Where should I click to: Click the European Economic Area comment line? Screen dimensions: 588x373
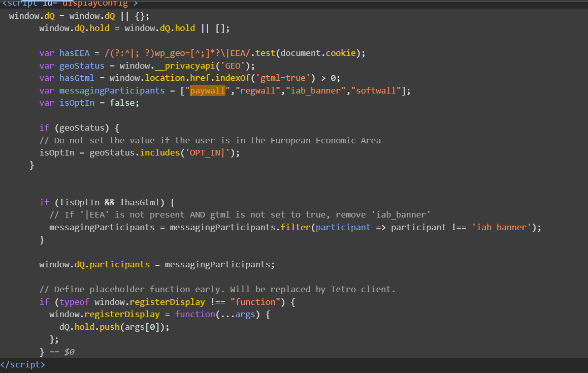(210, 140)
